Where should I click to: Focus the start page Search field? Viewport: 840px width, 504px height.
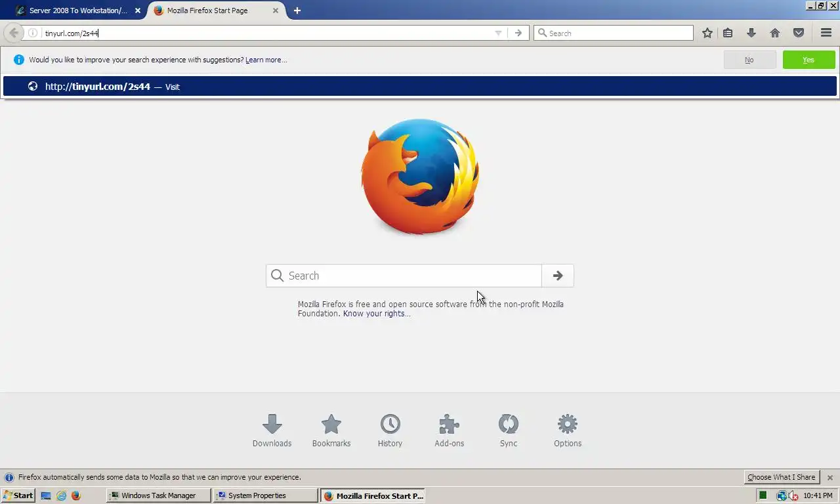point(404,276)
